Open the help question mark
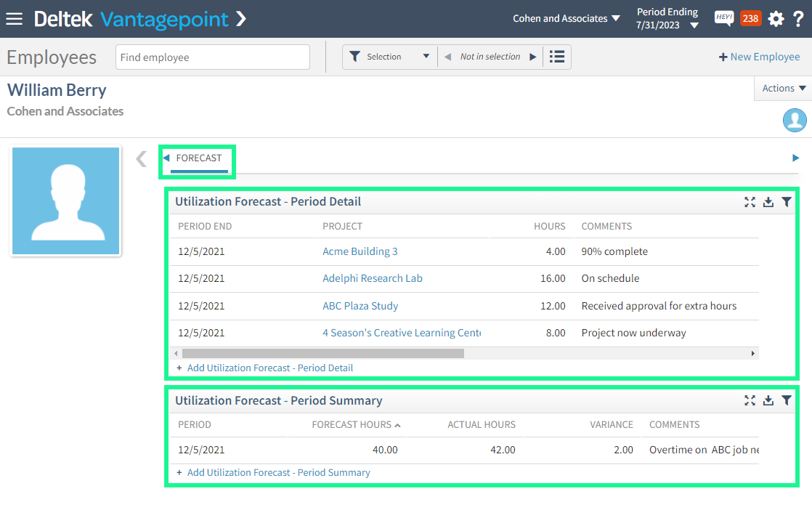Image resolution: width=812 pixels, height=510 pixels. click(798, 19)
